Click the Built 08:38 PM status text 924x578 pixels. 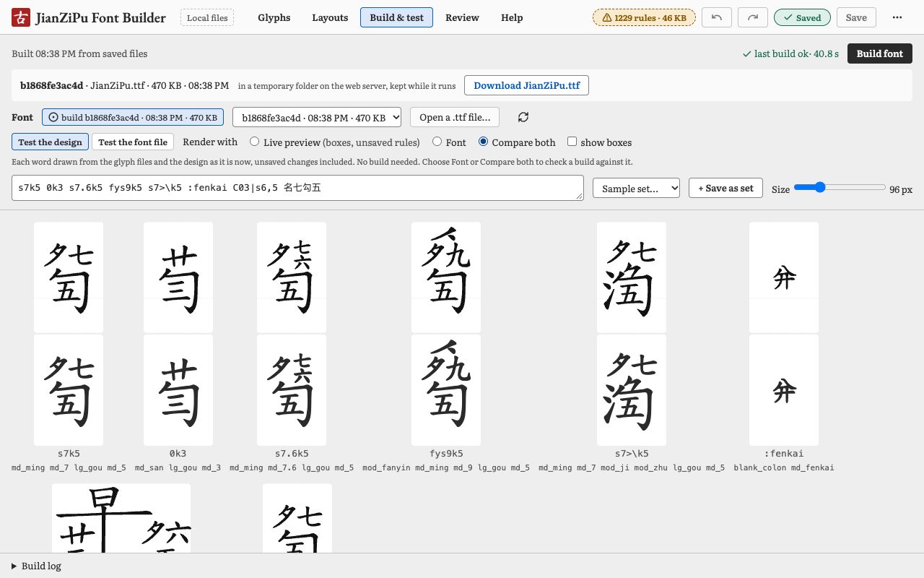[79, 53]
